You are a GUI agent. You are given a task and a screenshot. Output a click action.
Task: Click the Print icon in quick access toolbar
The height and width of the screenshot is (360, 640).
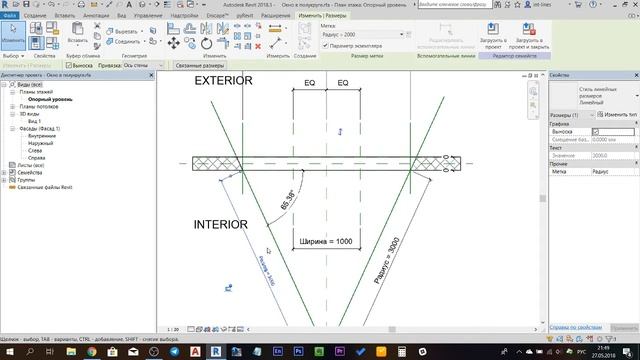click(81, 4)
